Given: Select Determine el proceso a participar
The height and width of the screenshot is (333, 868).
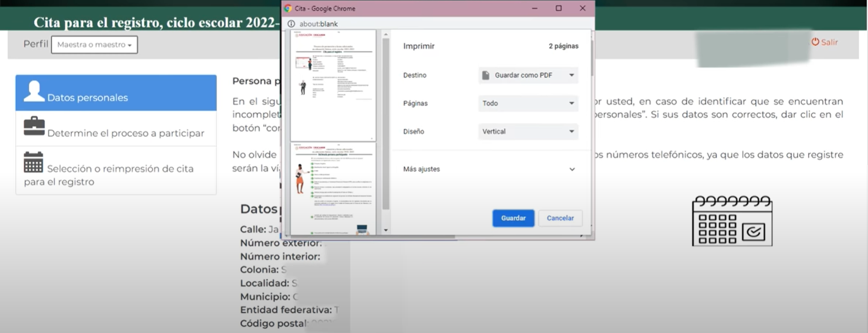Looking at the screenshot, I should pyautogui.click(x=125, y=133).
